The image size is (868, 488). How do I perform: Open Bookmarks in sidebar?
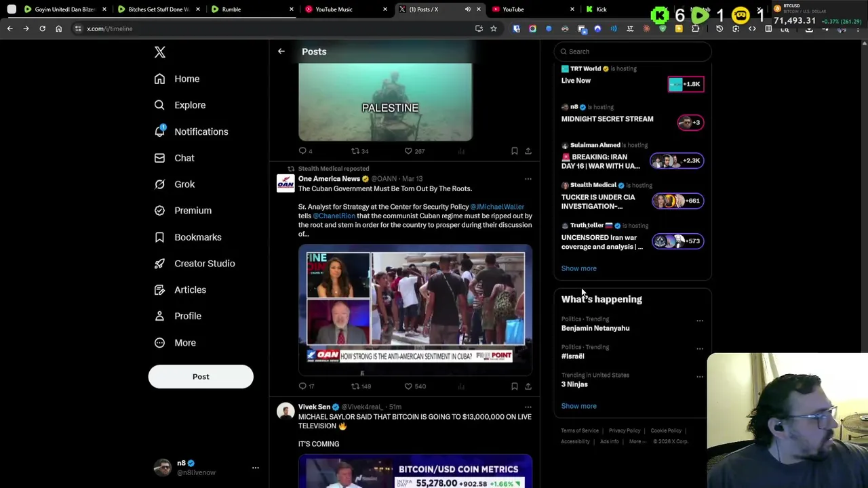pyautogui.click(x=188, y=237)
